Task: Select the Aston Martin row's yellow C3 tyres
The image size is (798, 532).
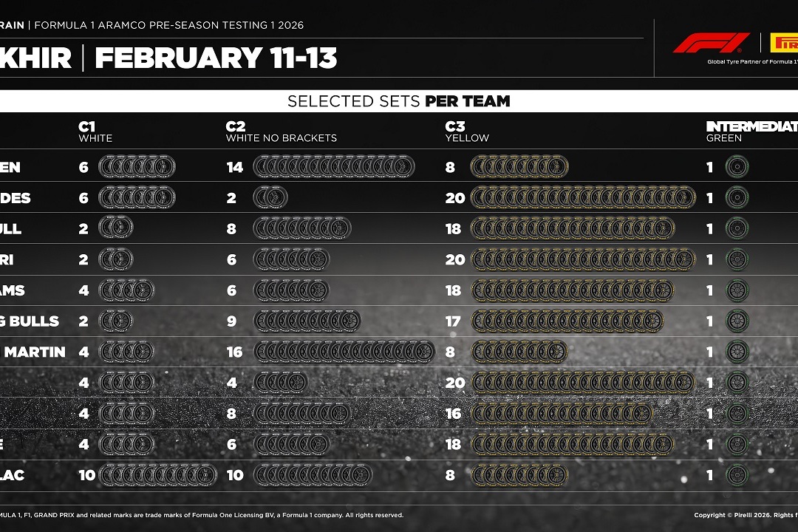Action: [519, 352]
